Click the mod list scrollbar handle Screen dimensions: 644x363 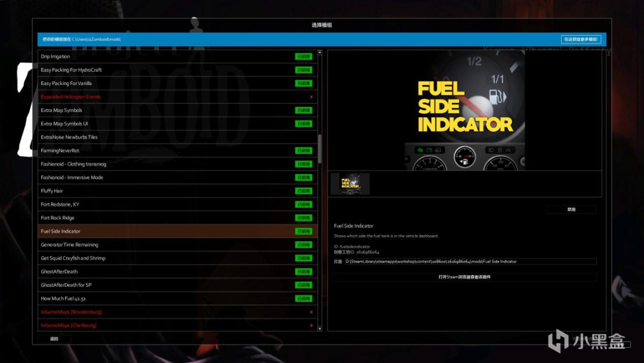click(320, 149)
